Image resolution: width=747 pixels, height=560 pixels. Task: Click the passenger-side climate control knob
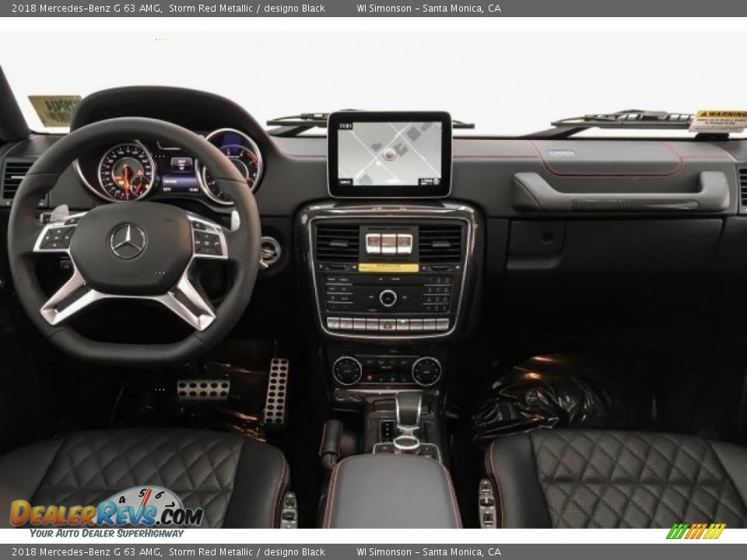click(x=425, y=370)
